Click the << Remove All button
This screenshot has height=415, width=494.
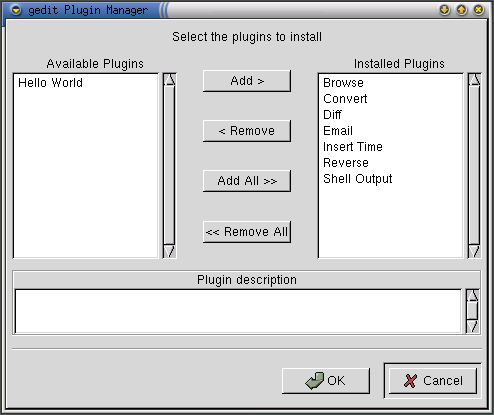click(x=247, y=232)
